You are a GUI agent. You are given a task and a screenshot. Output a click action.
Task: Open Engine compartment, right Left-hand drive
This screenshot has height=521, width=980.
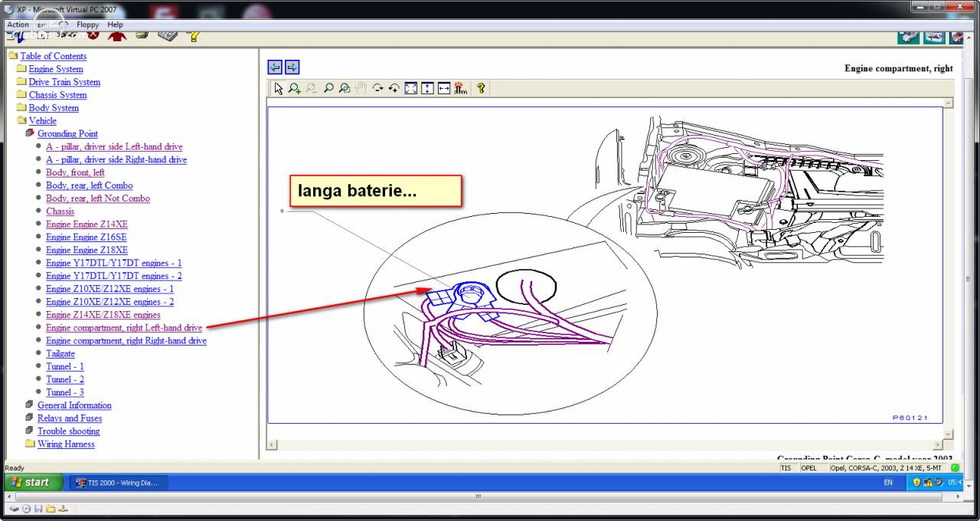tap(124, 328)
